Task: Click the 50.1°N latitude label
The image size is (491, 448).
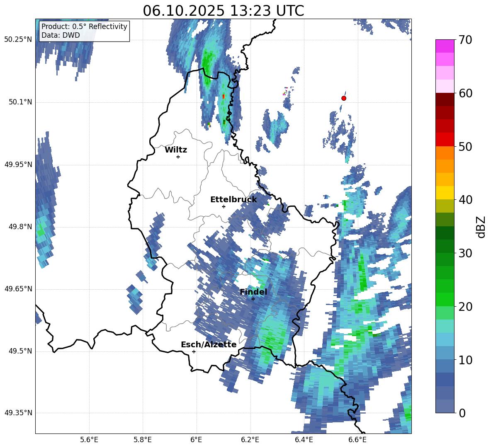Action: tap(20, 102)
